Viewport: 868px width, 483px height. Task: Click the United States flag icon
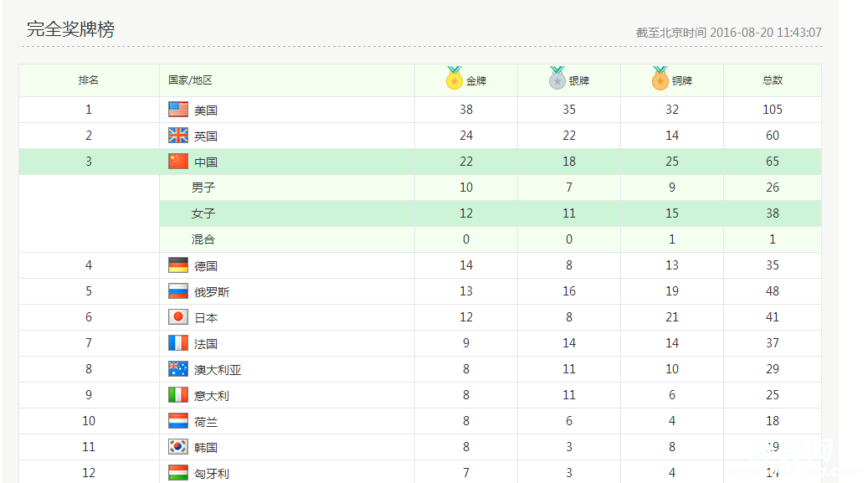tap(178, 110)
